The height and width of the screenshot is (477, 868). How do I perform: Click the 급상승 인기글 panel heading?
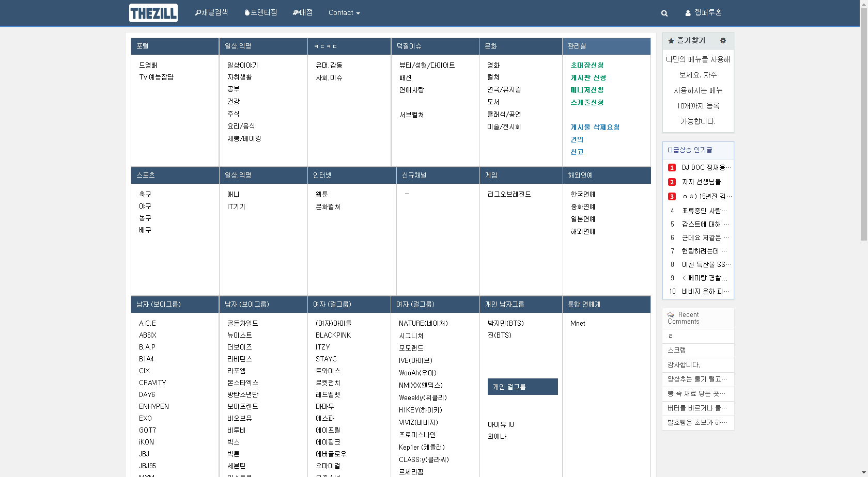(x=698, y=150)
